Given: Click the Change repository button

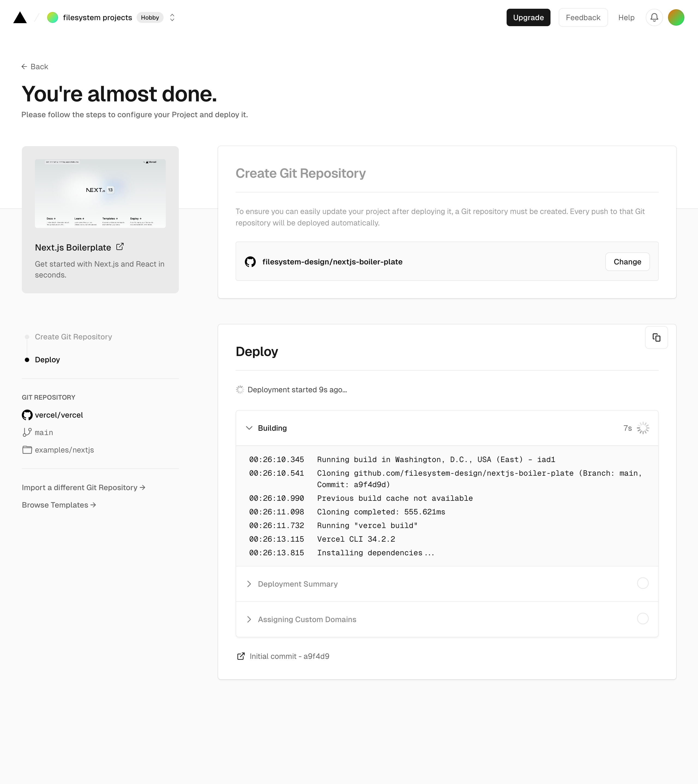Looking at the screenshot, I should [x=627, y=262].
